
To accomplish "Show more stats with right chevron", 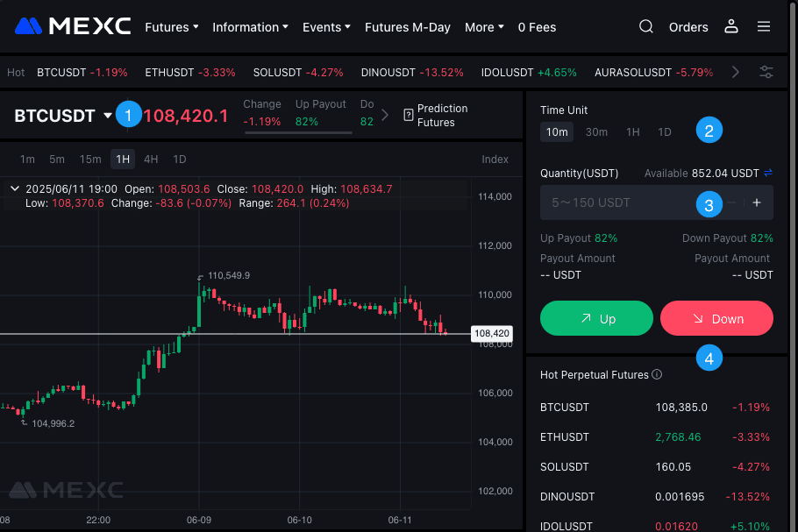I will [385, 115].
